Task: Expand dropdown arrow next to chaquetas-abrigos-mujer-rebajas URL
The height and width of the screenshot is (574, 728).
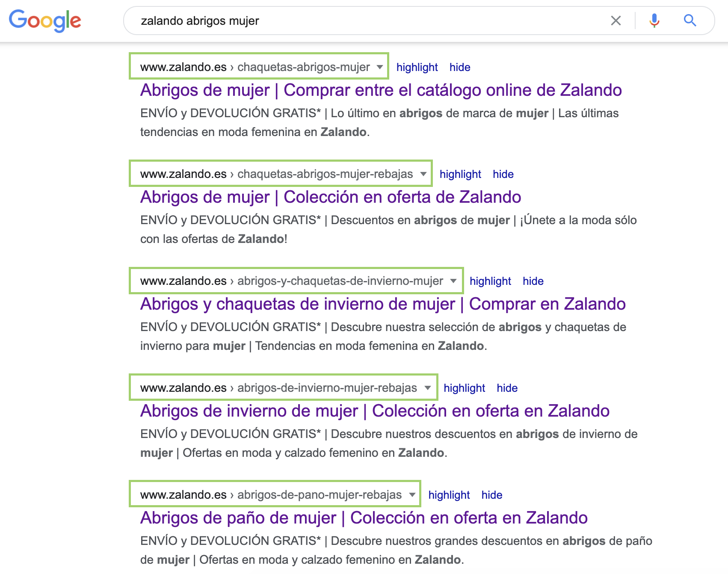Action: click(423, 174)
